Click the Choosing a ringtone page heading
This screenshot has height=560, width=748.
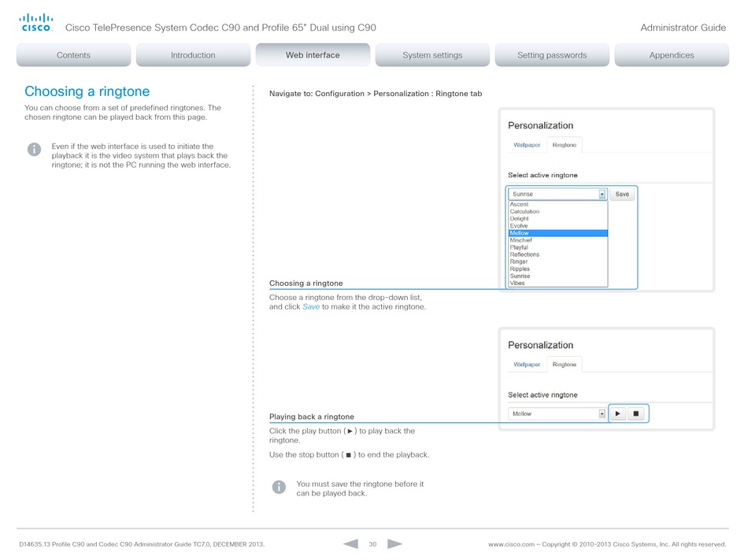pyautogui.click(x=87, y=91)
